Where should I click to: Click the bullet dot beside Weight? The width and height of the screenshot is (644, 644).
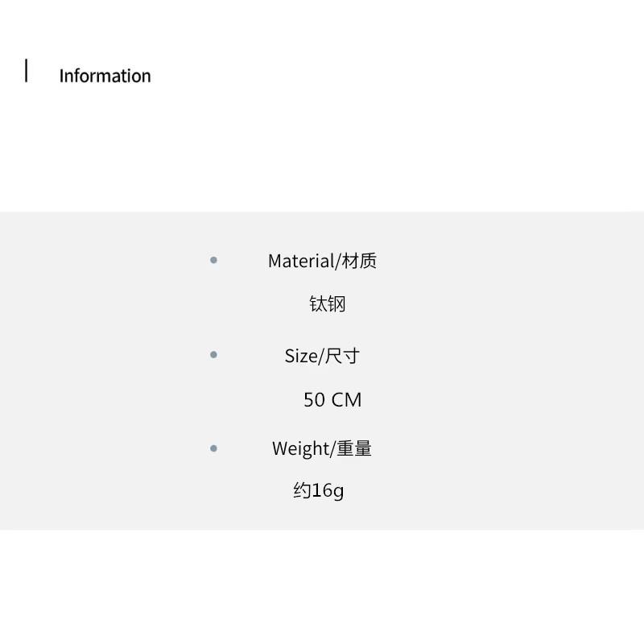213,448
